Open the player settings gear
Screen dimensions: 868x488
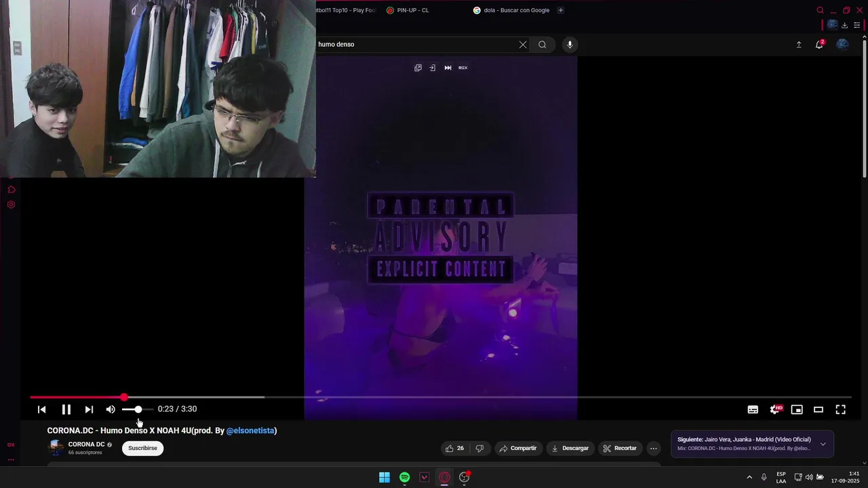[775, 409]
